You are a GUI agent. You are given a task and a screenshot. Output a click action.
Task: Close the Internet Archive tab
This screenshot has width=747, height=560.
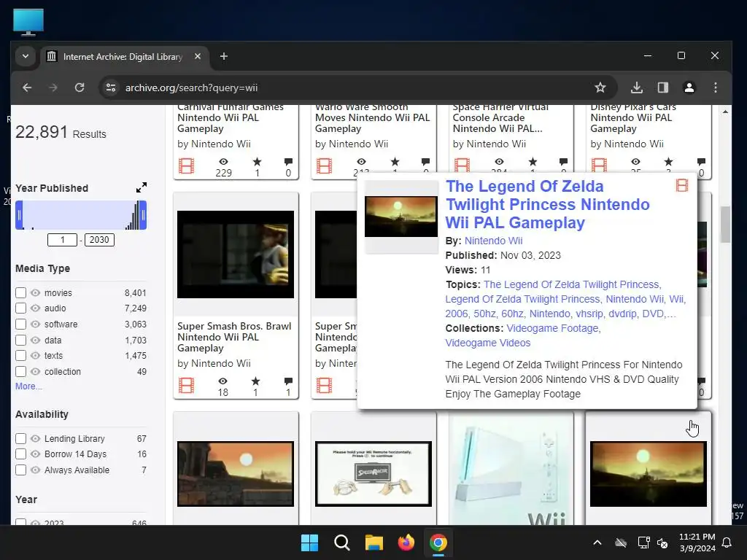pos(198,56)
